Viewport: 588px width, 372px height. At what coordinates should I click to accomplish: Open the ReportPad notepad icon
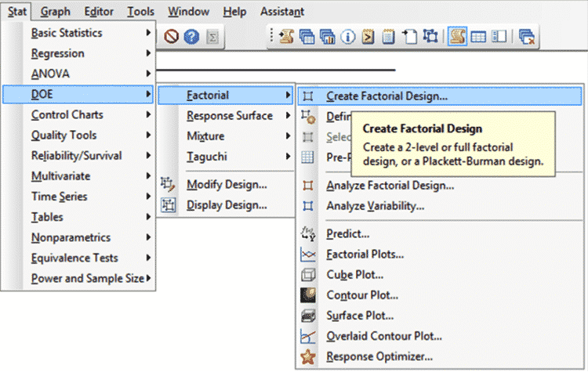coord(389,37)
